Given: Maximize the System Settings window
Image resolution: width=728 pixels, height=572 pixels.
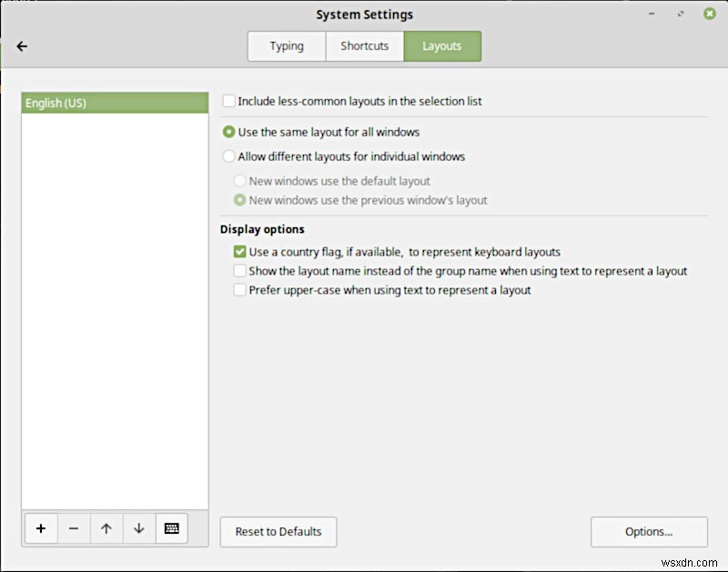Looking at the screenshot, I should [x=681, y=14].
